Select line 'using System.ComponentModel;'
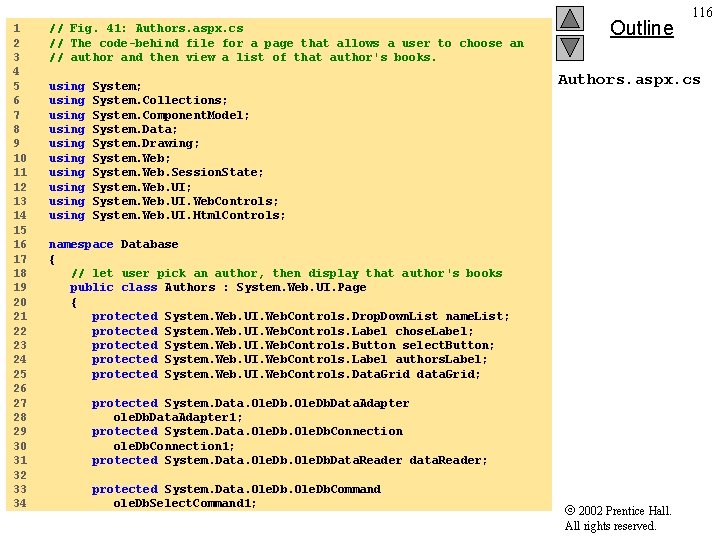Screen dimensions: 720x540 point(149,115)
